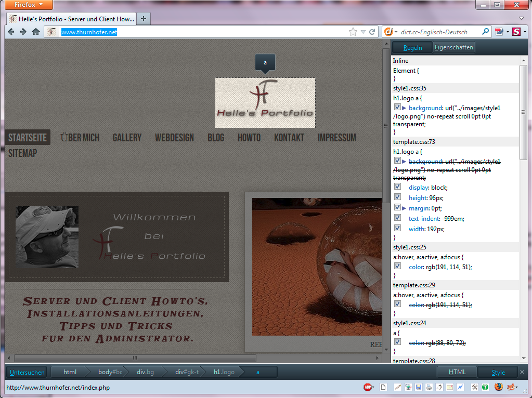Image resolution: width=532 pixels, height=398 pixels.
Task: Expand background property under style1.css:35
Action: (404, 108)
